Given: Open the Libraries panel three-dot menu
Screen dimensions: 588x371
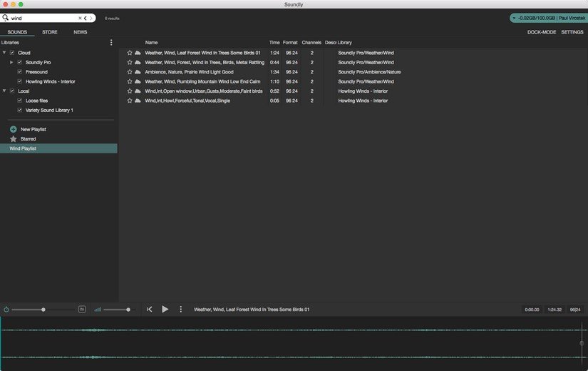Looking at the screenshot, I should 111,43.
